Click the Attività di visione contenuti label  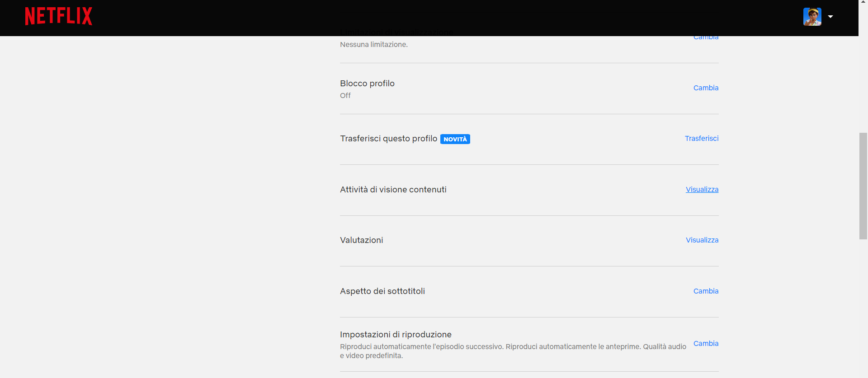[x=393, y=190]
